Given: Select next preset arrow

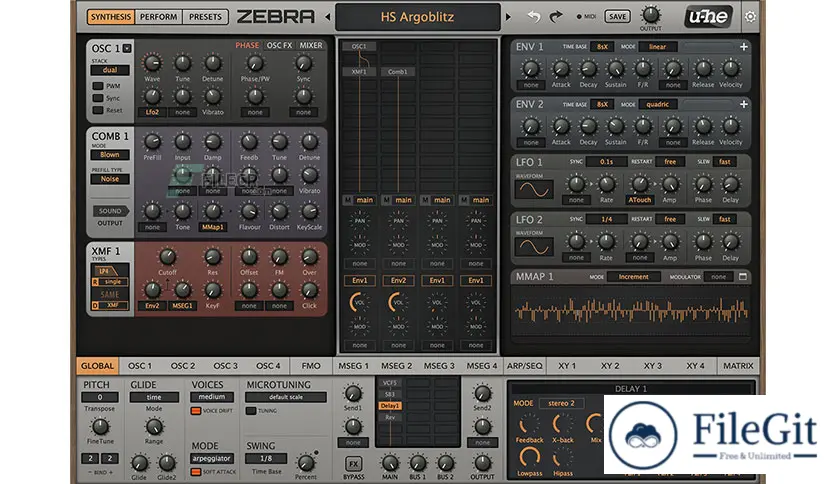Looking at the screenshot, I should tap(508, 17).
